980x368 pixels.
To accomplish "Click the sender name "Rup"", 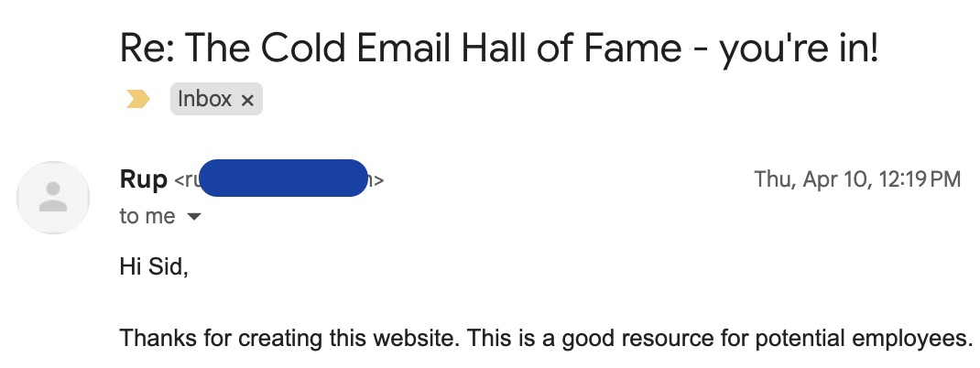I will (144, 179).
